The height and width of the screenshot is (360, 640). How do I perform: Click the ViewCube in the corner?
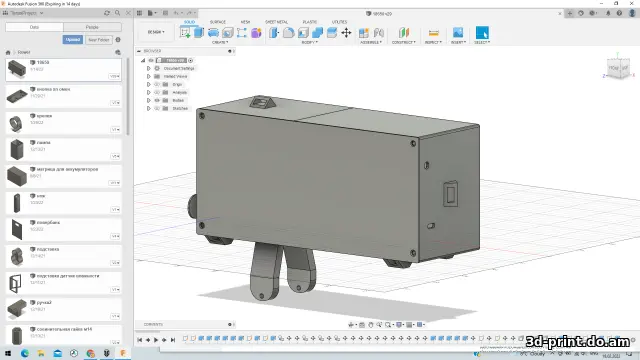click(x=618, y=68)
